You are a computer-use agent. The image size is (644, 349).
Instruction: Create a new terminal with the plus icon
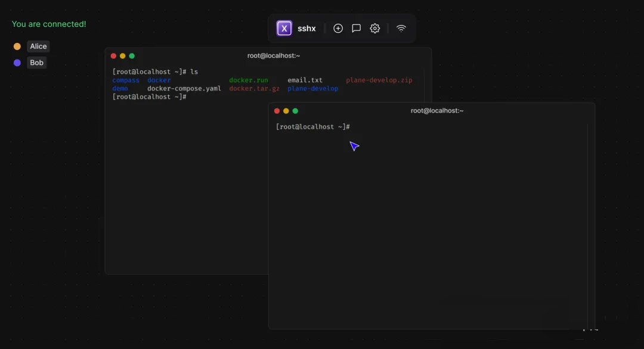338,28
